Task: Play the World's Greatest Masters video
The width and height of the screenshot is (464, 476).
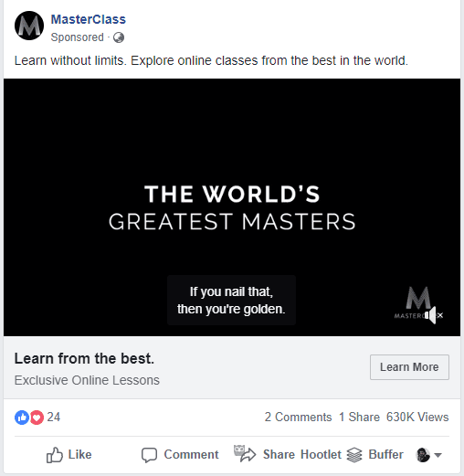Action: pyautogui.click(x=232, y=207)
